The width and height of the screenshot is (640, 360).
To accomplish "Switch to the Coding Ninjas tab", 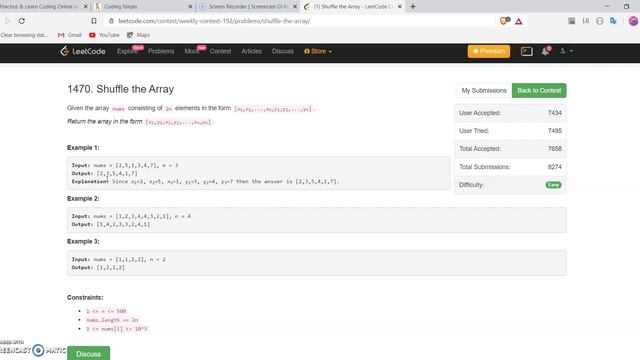I will pos(143,7).
